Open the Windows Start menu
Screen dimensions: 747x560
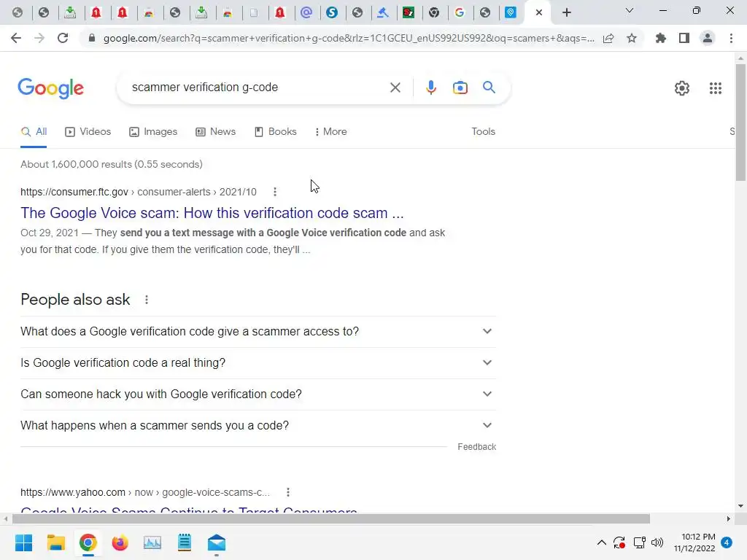click(x=23, y=542)
